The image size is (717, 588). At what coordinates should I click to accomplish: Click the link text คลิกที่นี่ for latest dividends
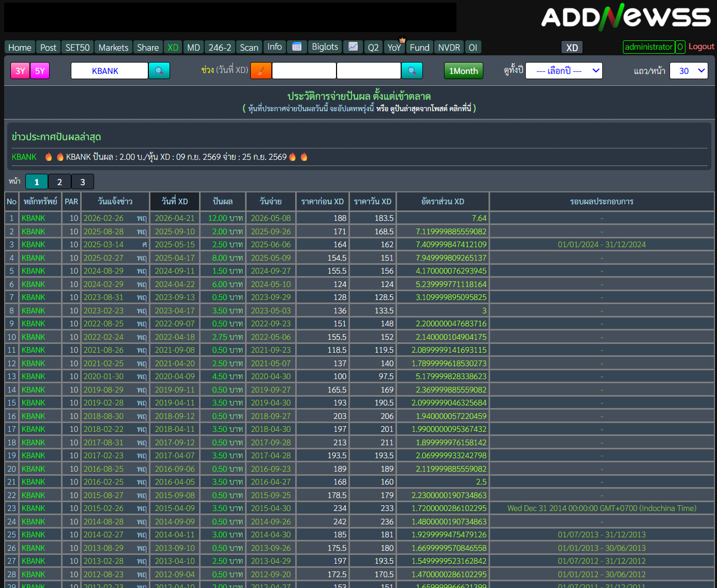tap(460, 109)
